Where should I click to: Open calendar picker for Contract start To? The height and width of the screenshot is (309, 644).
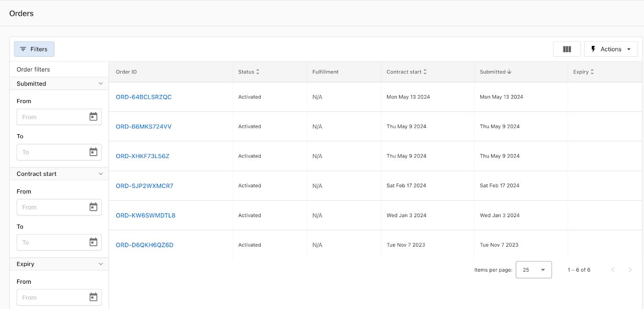(93, 242)
